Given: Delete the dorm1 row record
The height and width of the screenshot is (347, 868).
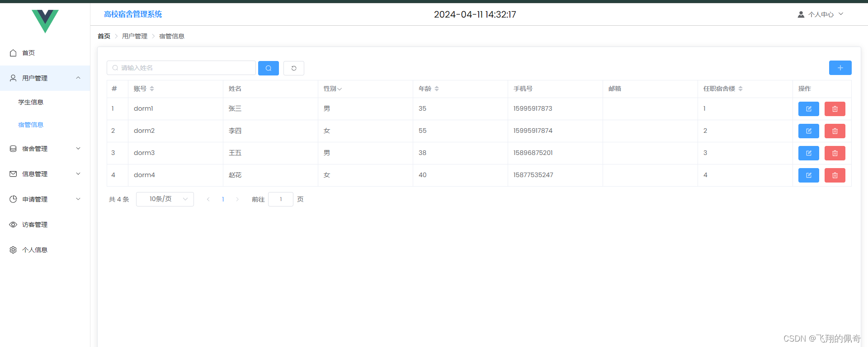Looking at the screenshot, I should click(835, 109).
